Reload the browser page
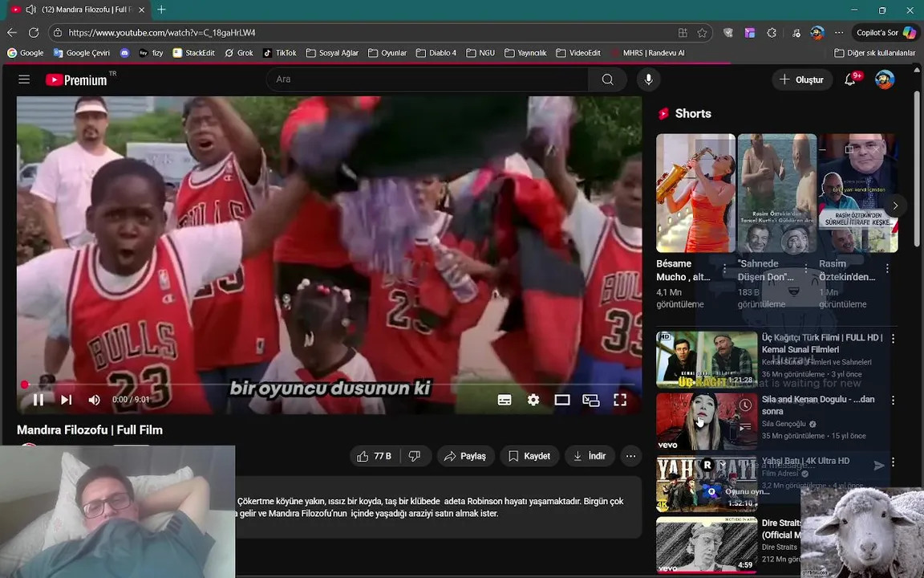Viewport: 924px width, 578px height. point(34,33)
